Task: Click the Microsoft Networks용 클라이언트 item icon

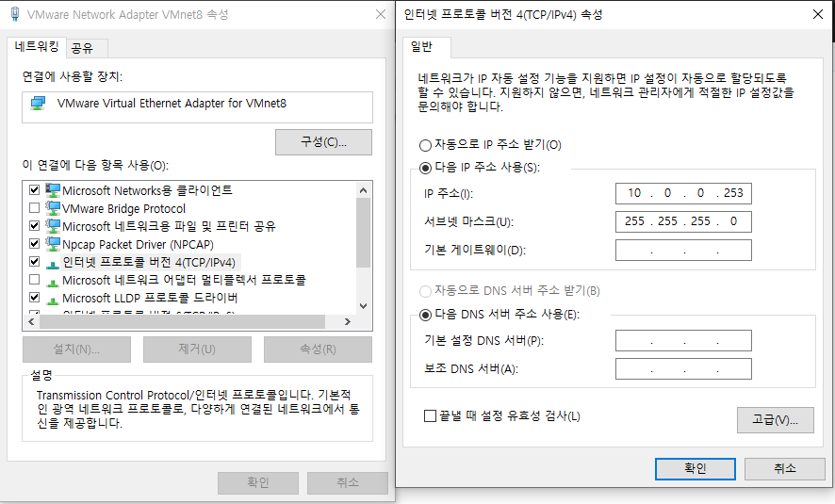Action: click(53, 190)
